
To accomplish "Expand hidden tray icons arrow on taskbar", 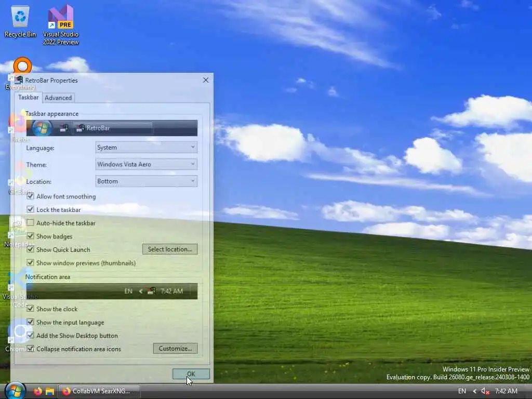I will pos(474,391).
